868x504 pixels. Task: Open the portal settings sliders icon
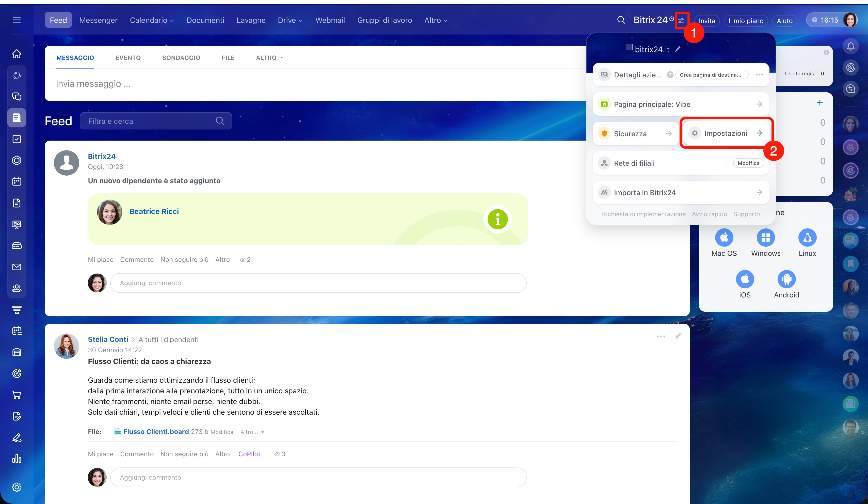coord(681,21)
